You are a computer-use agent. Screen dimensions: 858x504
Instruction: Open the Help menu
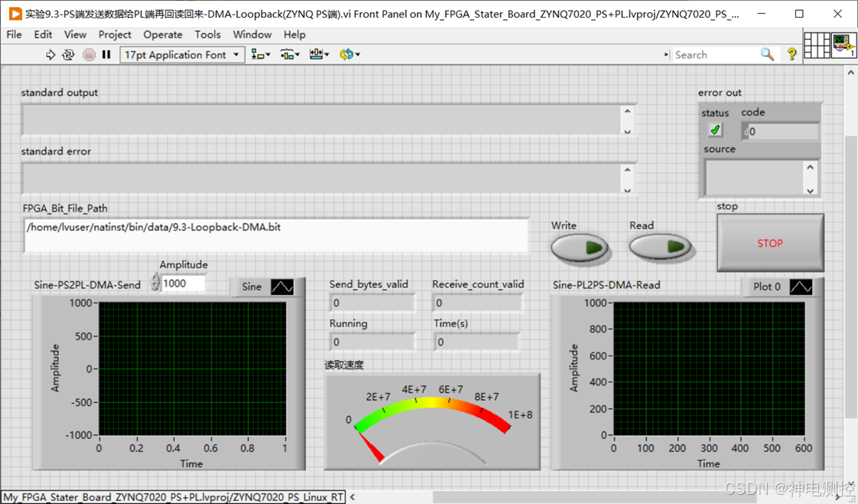(x=294, y=34)
